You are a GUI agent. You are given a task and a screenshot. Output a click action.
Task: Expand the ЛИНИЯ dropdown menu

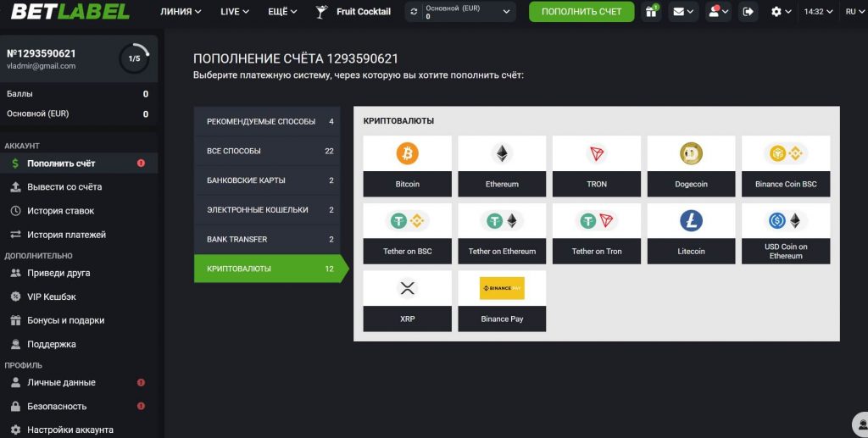click(x=181, y=12)
